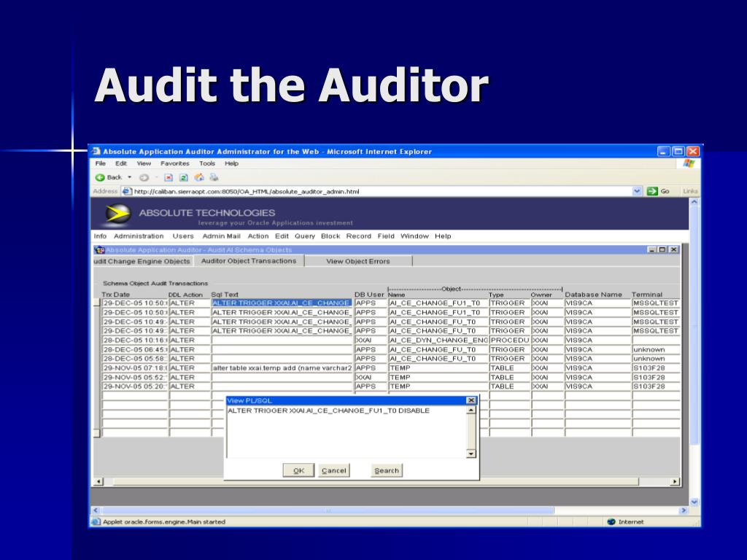Select the Auditor Object Transactions tab
747x560 pixels.
[249, 261]
